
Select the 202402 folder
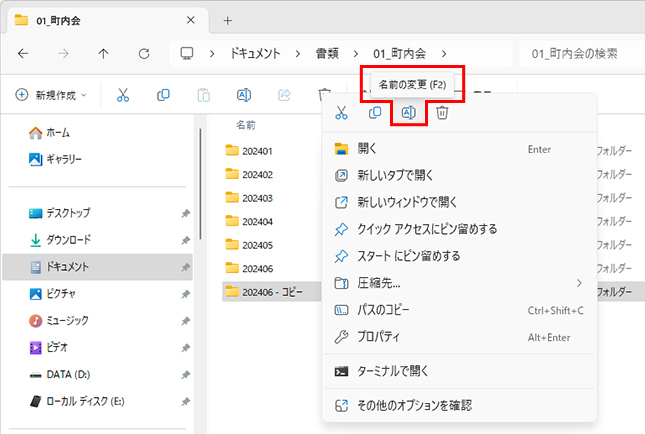(x=249, y=174)
